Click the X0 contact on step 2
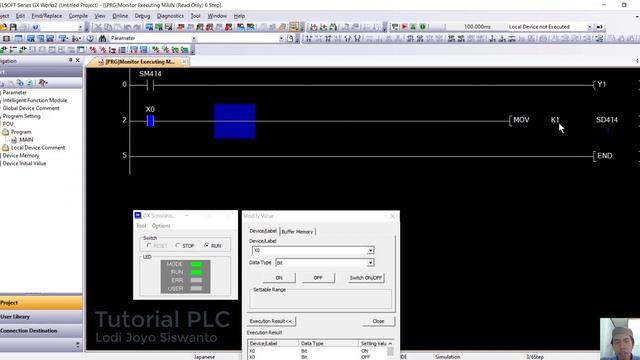The width and height of the screenshot is (640, 360). click(x=150, y=120)
